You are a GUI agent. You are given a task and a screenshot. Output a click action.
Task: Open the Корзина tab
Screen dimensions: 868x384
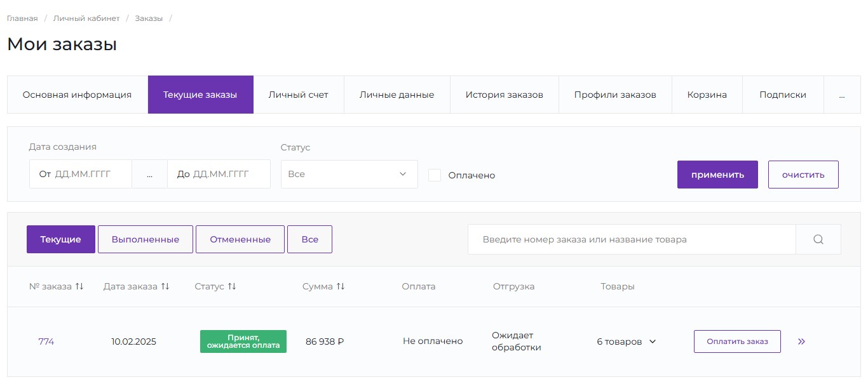707,94
